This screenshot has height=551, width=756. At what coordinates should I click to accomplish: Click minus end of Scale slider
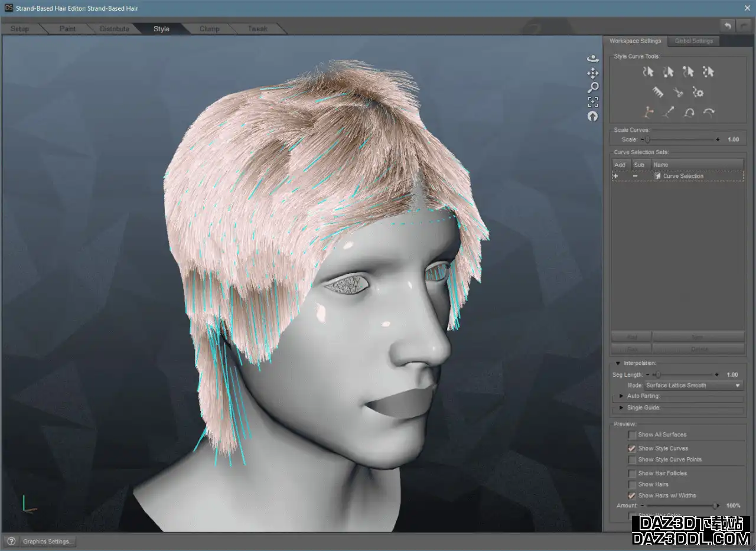pos(641,139)
